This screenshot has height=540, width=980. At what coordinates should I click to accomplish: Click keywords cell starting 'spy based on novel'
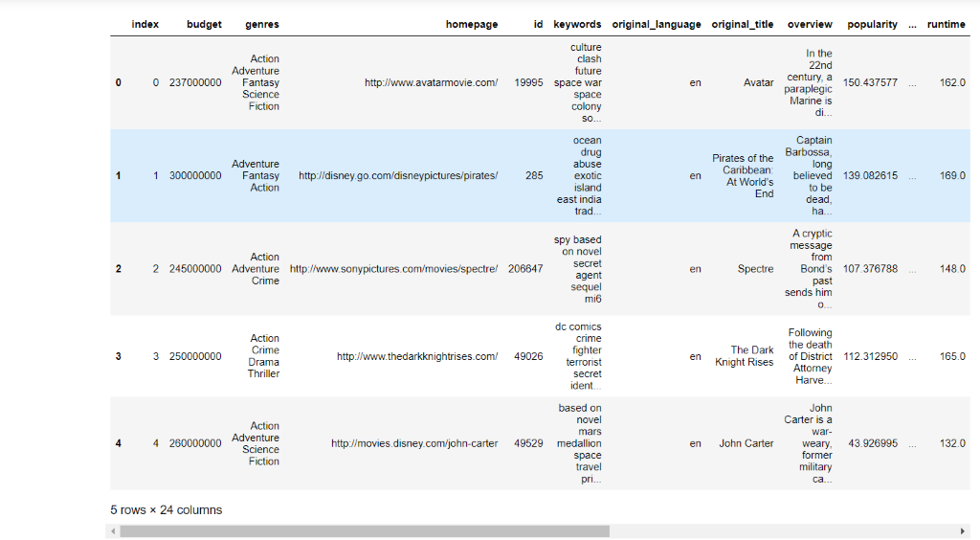tap(577, 269)
